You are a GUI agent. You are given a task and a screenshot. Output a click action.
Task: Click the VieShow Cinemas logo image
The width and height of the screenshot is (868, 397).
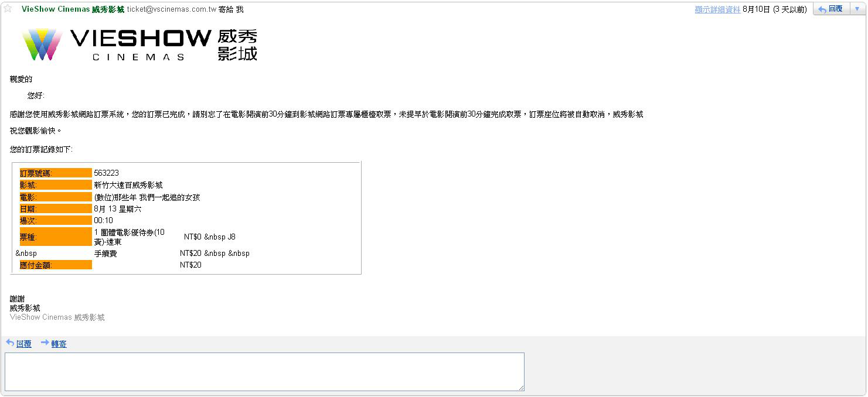[x=140, y=45]
